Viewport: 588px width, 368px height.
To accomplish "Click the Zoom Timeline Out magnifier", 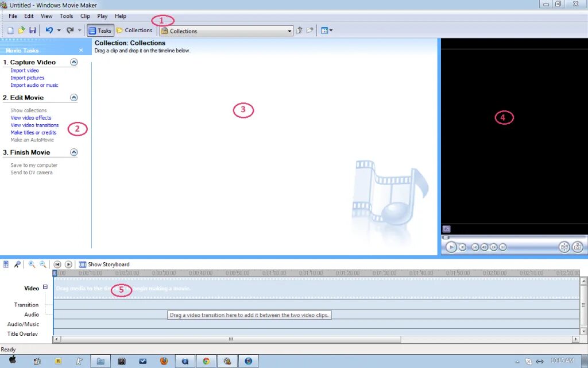I will (42, 264).
